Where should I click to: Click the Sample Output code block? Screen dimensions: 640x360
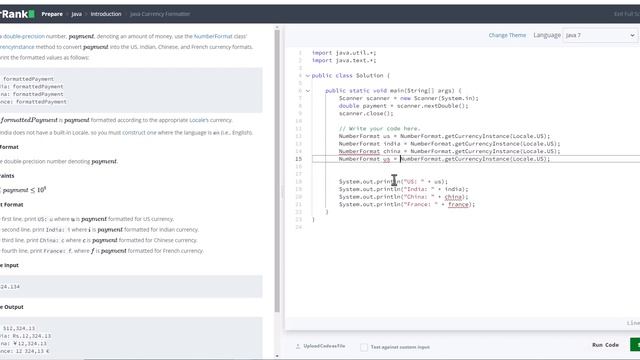pyautogui.click(x=131, y=338)
